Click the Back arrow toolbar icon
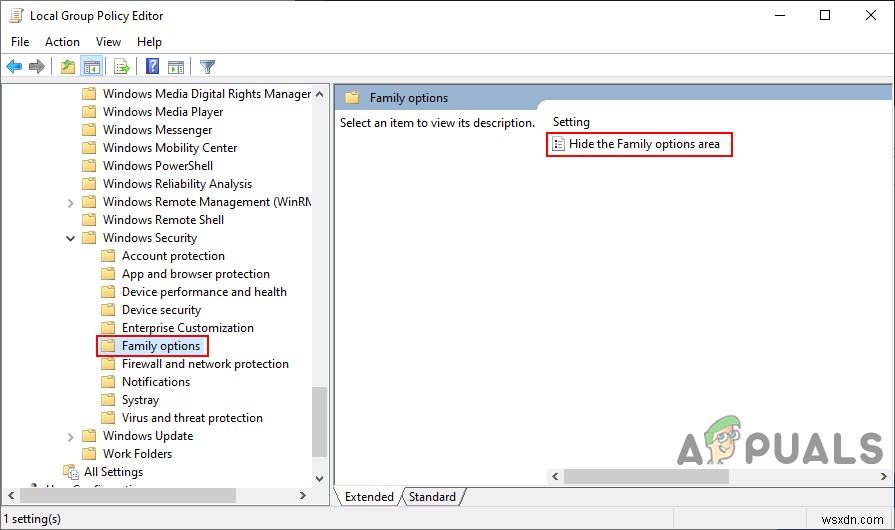 pos(14,67)
